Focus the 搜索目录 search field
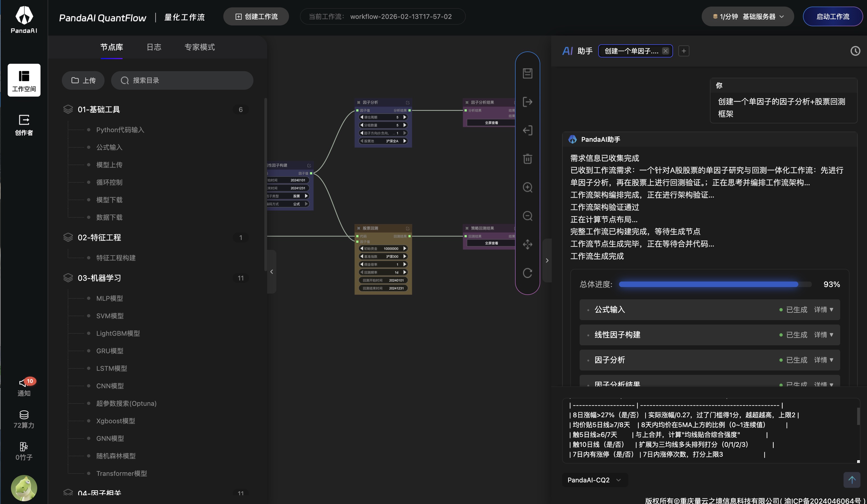Screen dimensions: 867x504 [x=182, y=80]
